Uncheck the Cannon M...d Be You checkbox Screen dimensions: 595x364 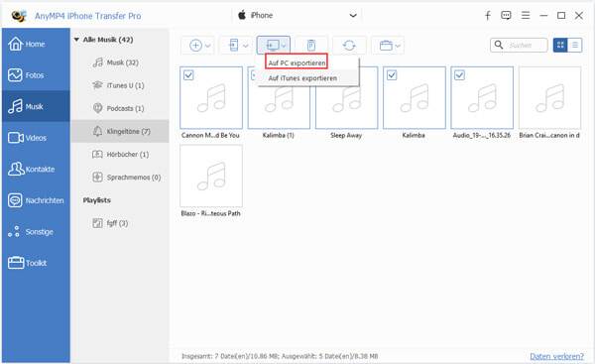[x=188, y=75]
